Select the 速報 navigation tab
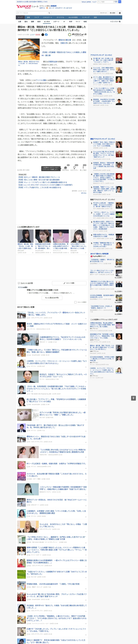This screenshot has width=138, height=644. 28,17
